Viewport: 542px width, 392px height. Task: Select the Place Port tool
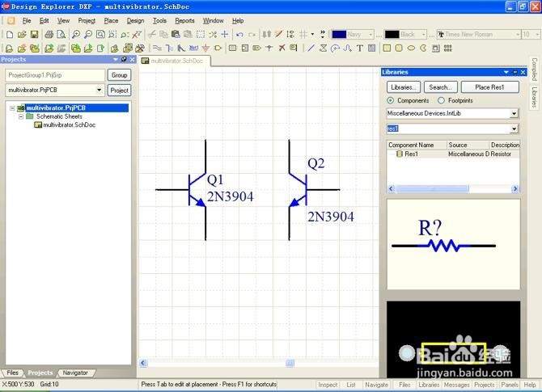[256, 48]
